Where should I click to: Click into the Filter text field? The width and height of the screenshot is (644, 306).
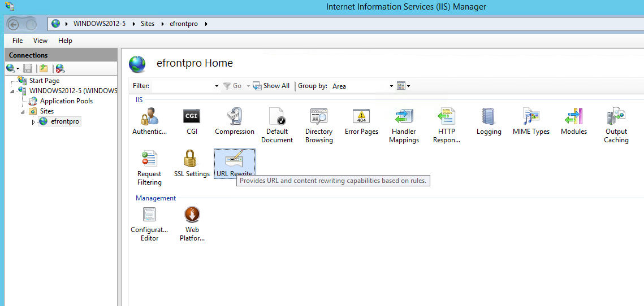point(184,86)
